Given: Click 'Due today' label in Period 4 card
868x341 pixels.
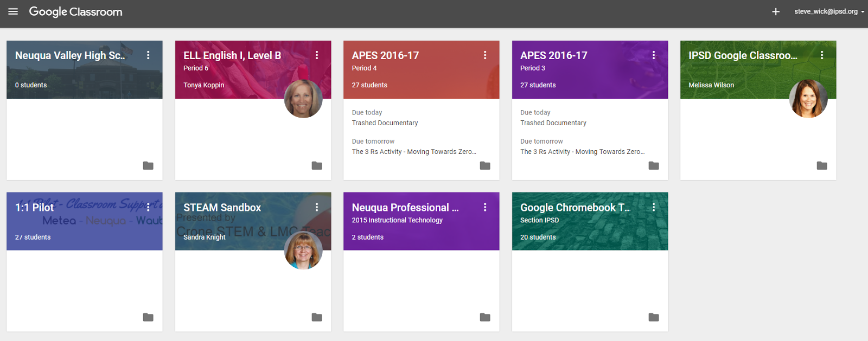Looking at the screenshot, I should (367, 112).
